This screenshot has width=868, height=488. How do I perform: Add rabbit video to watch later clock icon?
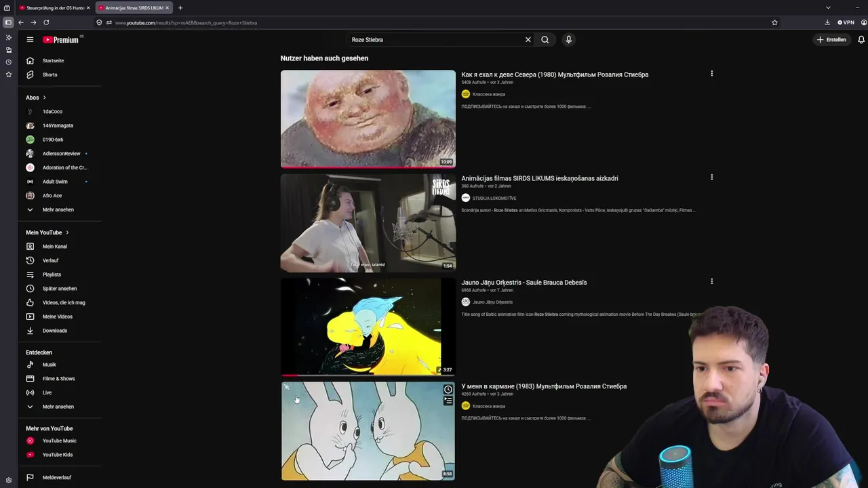click(x=448, y=390)
